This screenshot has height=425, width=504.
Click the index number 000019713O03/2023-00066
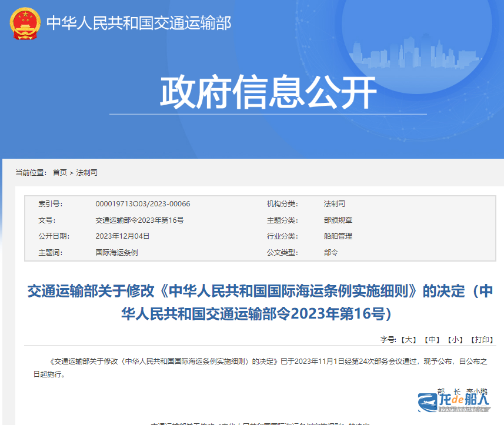coord(142,204)
